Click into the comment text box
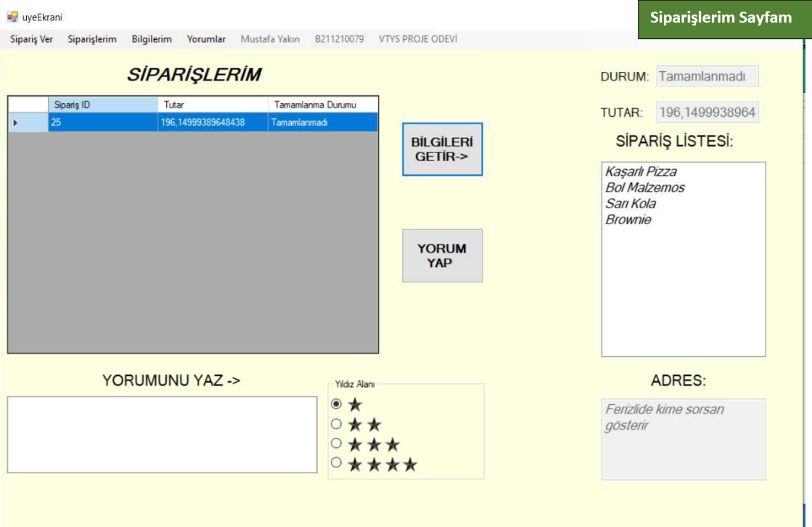 162,434
